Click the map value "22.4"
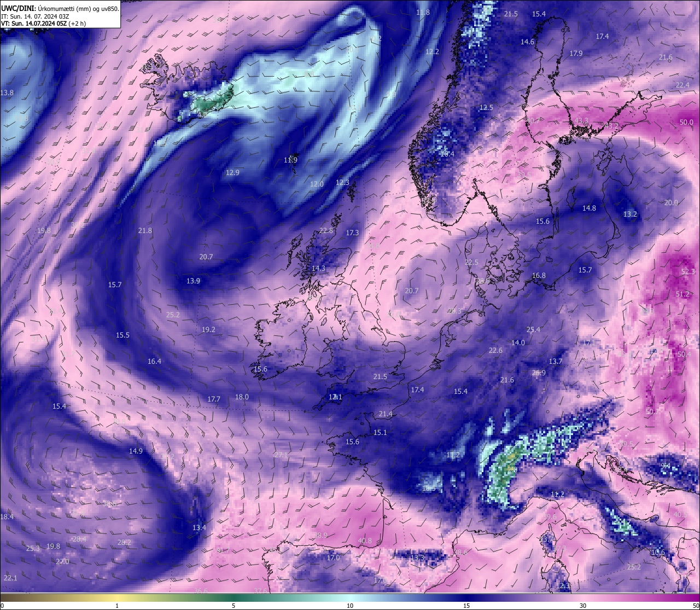The image size is (700, 610). click(x=682, y=85)
